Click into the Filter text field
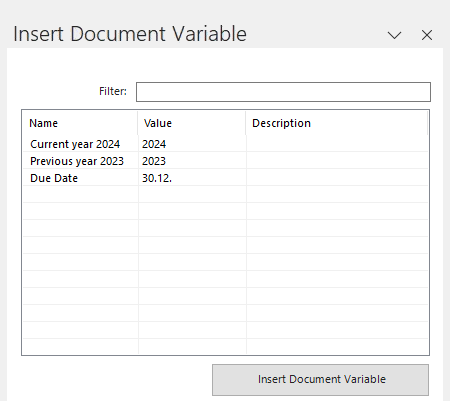This screenshot has height=401, width=450. click(283, 92)
